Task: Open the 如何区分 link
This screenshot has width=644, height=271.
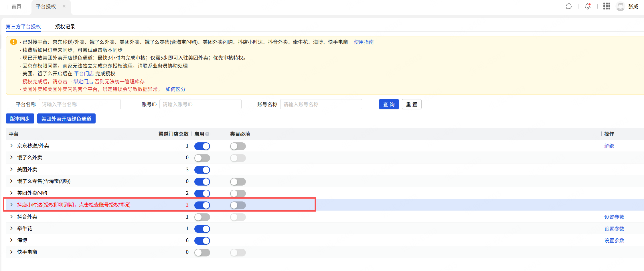Action: (175, 89)
